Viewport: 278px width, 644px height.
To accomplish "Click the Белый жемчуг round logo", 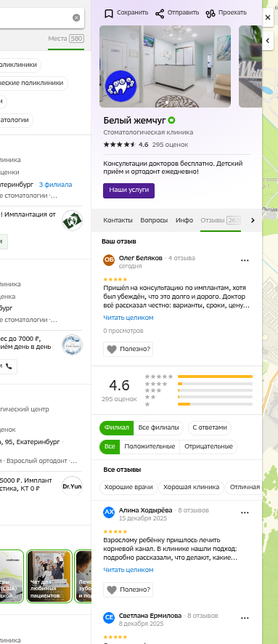I will (x=120, y=86).
